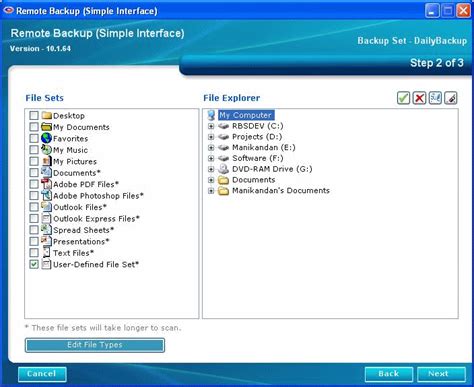Click the Manikandan's Documents folder icon

[223, 191]
